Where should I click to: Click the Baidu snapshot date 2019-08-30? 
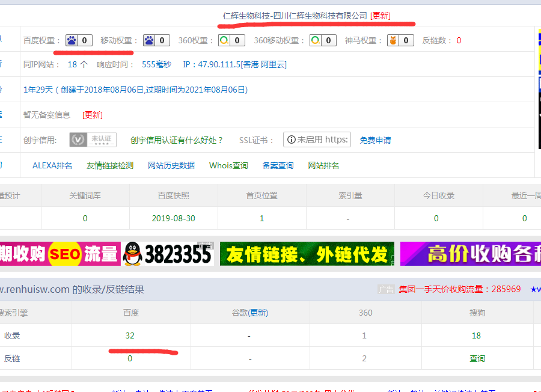pos(174,218)
